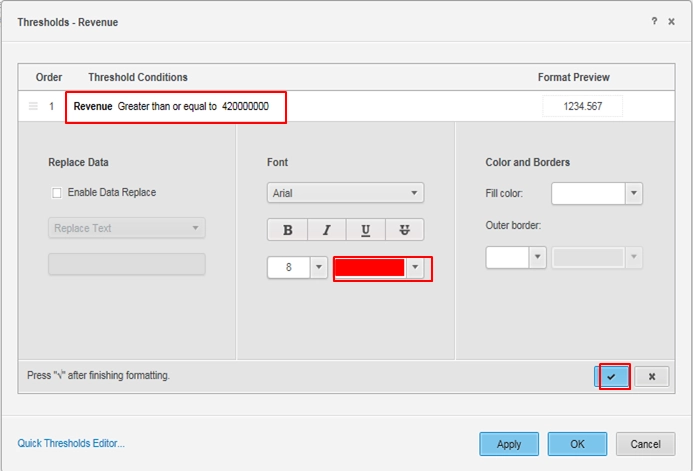Grab the threshold row reorder handle

pyautogui.click(x=33, y=106)
